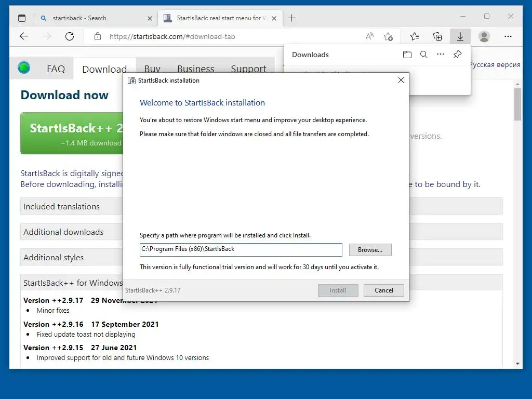Add this page to favorites with the star-plus icon
532x399 pixels.
click(x=389, y=36)
